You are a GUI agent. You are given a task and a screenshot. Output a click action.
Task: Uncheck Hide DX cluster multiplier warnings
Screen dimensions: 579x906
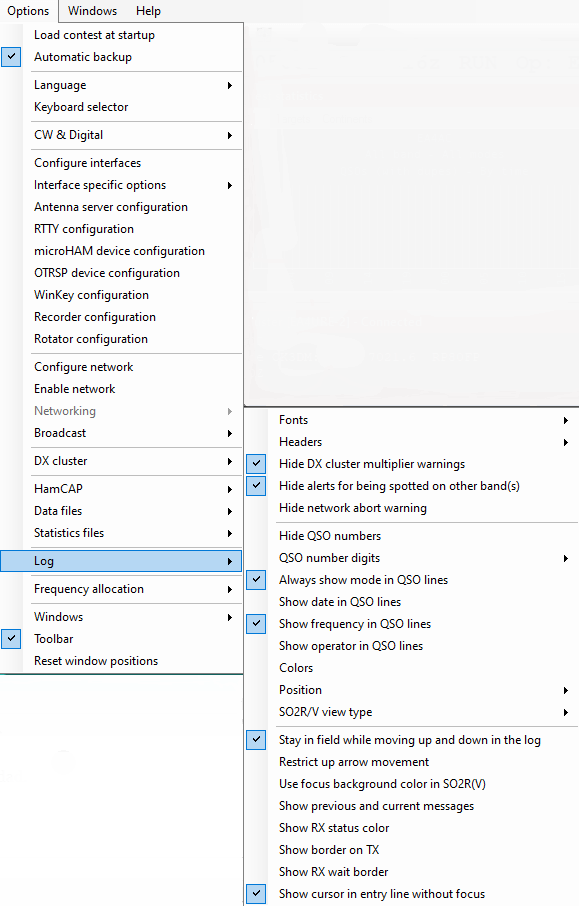pos(256,463)
